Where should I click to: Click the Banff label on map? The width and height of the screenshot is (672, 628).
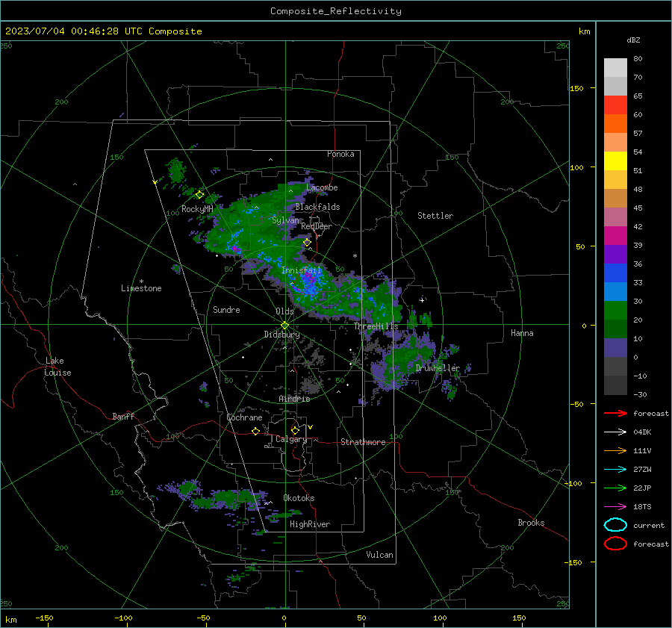tap(123, 417)
